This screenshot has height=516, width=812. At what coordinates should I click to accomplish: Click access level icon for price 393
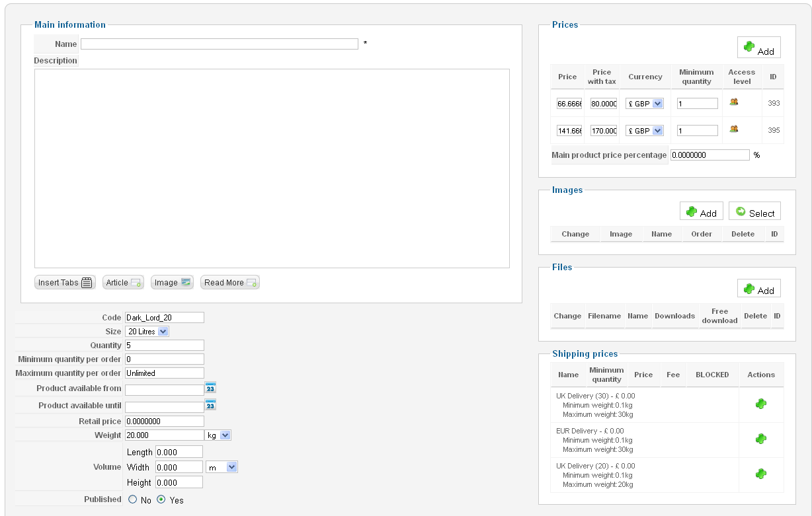click(x=733, y=102)
